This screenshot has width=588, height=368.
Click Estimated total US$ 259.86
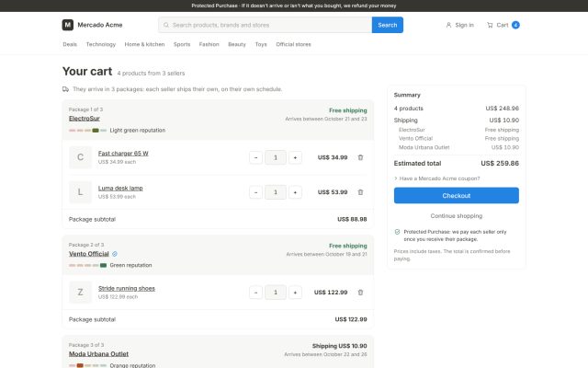tap(500, 164)
